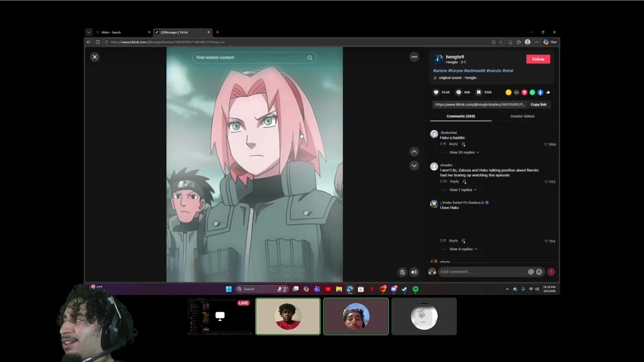644x362 pixels.
Task: Switch to the Creator videos tab
Action: (x=522, y=116)
